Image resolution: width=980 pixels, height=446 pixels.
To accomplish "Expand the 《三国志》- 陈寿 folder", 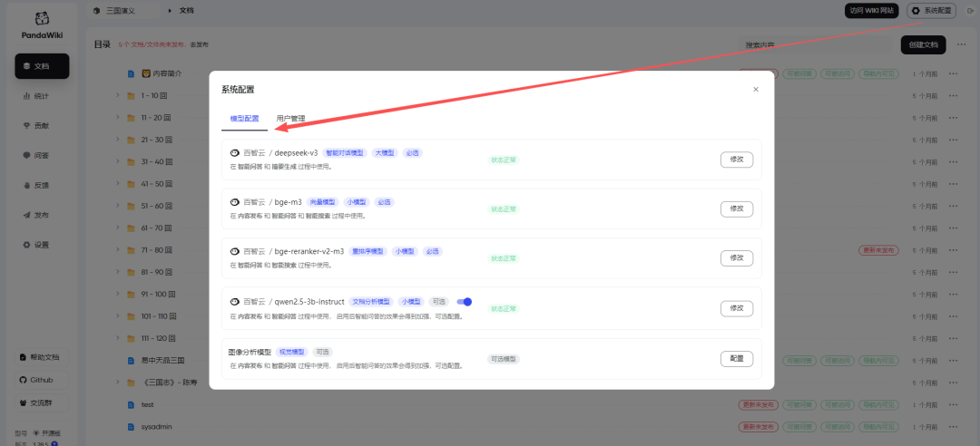I will [x=117, y=382].
